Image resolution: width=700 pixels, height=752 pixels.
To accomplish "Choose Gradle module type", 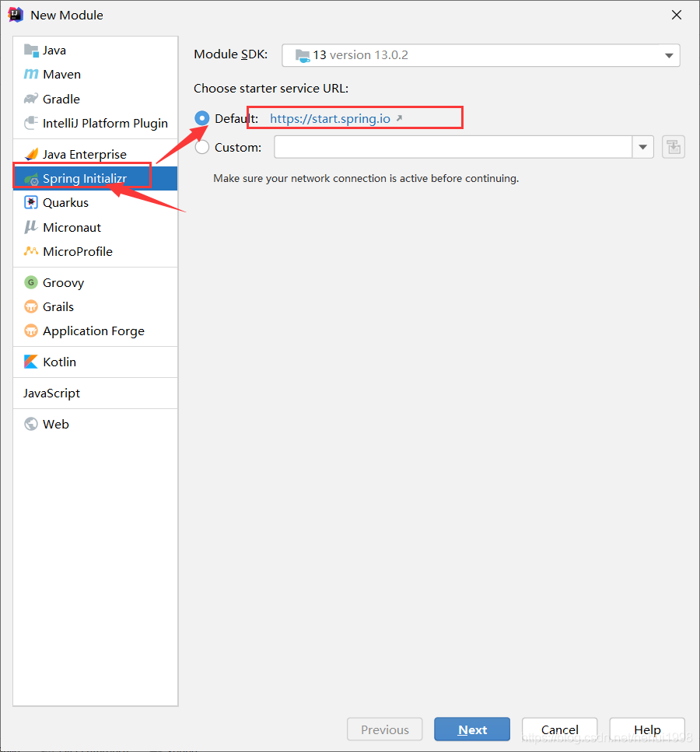I will click(x=96, y=99).
